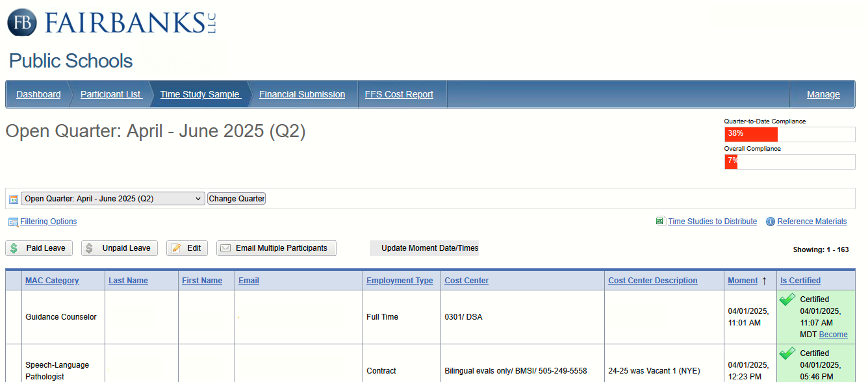The width and height of the screenshot is (868, 382).
Task: Open the Financial Submission tab
Action: point(302,94)
